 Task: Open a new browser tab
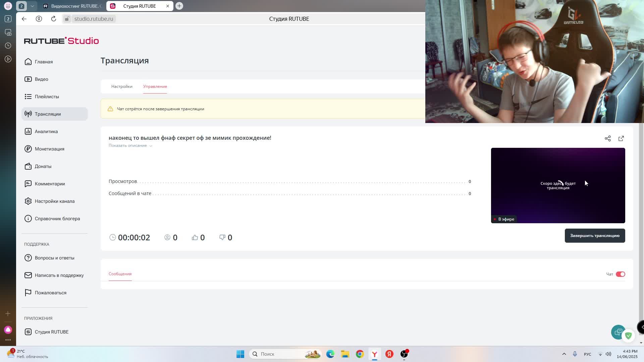pos(179,6)
